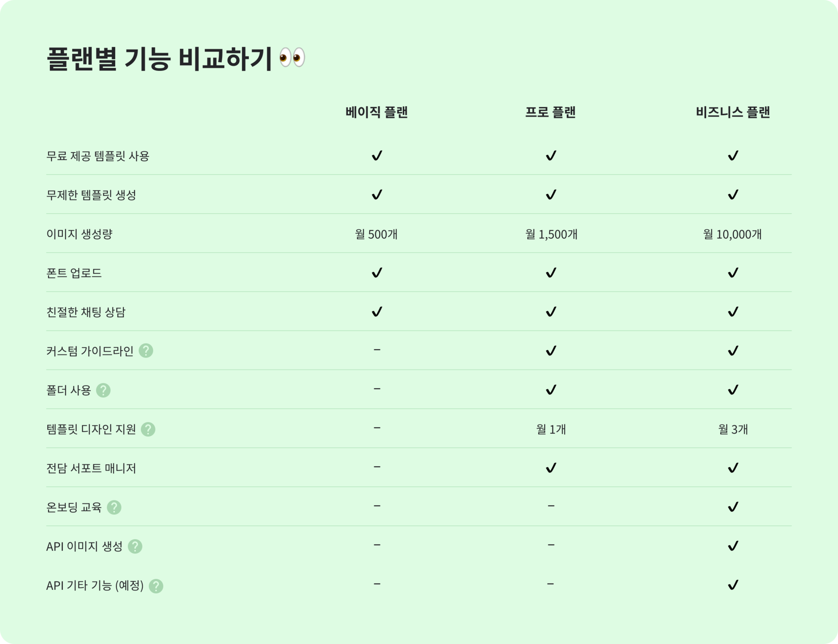Click the 이미지 생성량 row label
The height and width of the screenshot is (644, 838).
point(79,234)
